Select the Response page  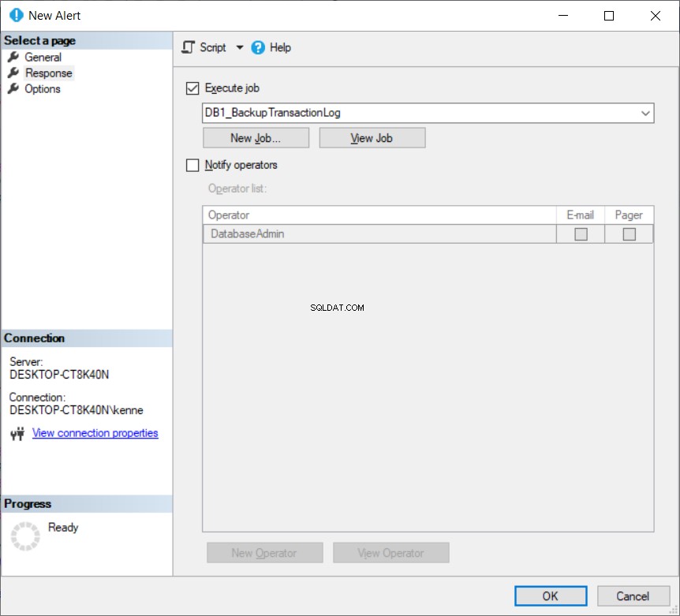point(49,73)
